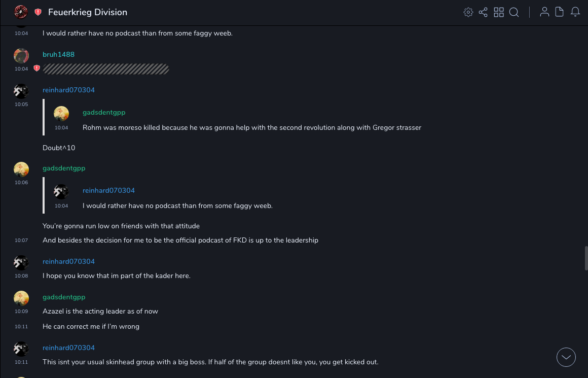Click the Doubt^10 message text

tap(59, 148)
